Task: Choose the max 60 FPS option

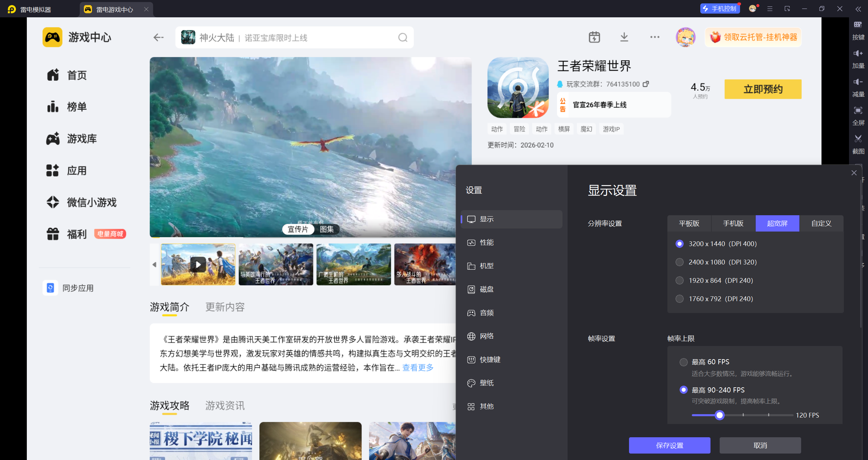Action: [683, 362]
